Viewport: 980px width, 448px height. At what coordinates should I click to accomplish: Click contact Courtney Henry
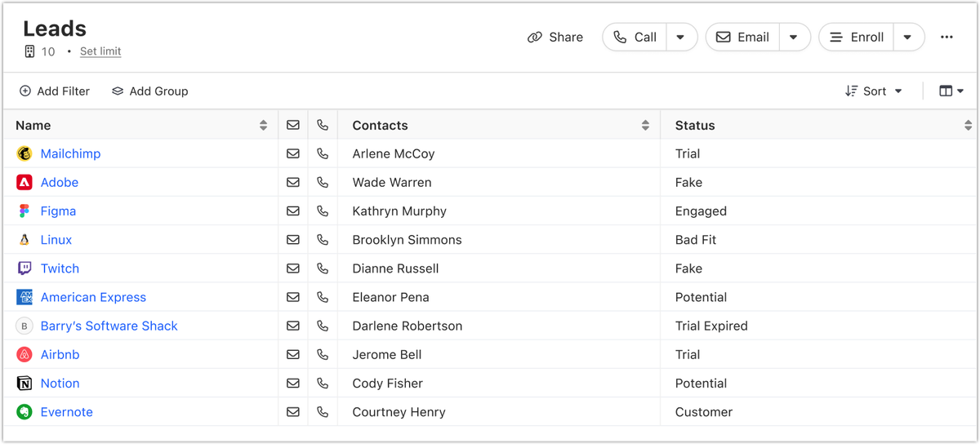coord(399,412)
